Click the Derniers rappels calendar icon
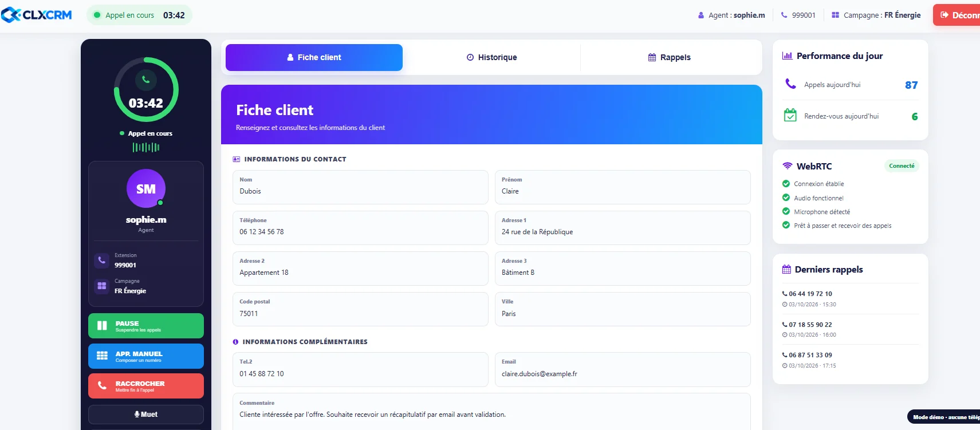Screen dimensions: 980x430 point(786,269)
